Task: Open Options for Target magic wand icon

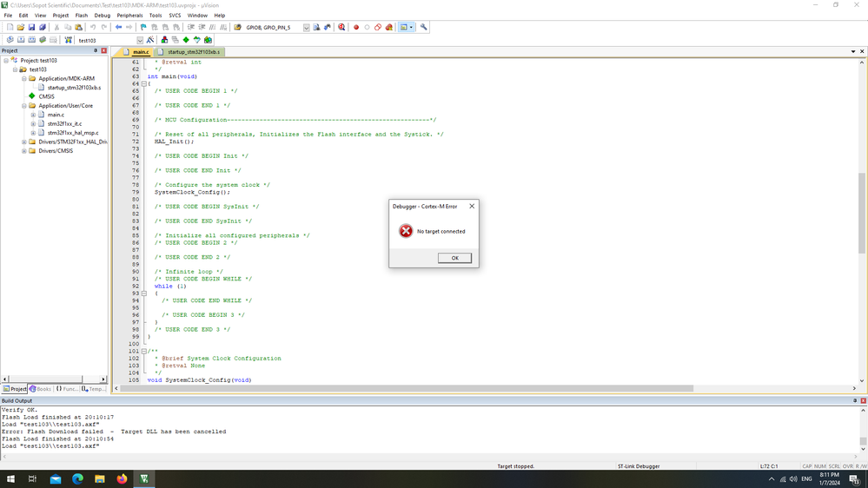Action: click(150, 40)
